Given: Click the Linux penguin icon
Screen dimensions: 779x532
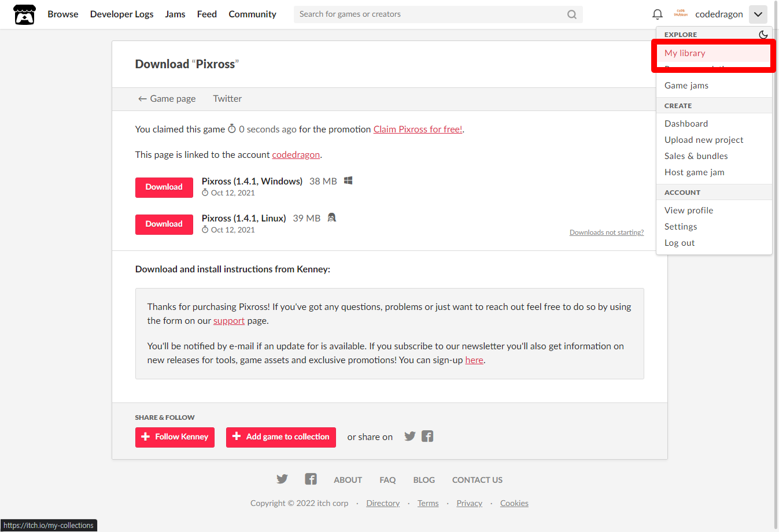Looking at the screenshot, I should click(x=331, y=217).
